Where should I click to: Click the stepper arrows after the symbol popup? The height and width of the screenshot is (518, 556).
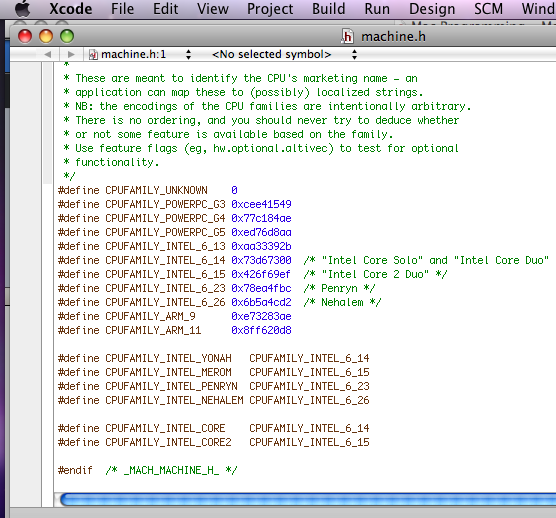coord(354,54)
